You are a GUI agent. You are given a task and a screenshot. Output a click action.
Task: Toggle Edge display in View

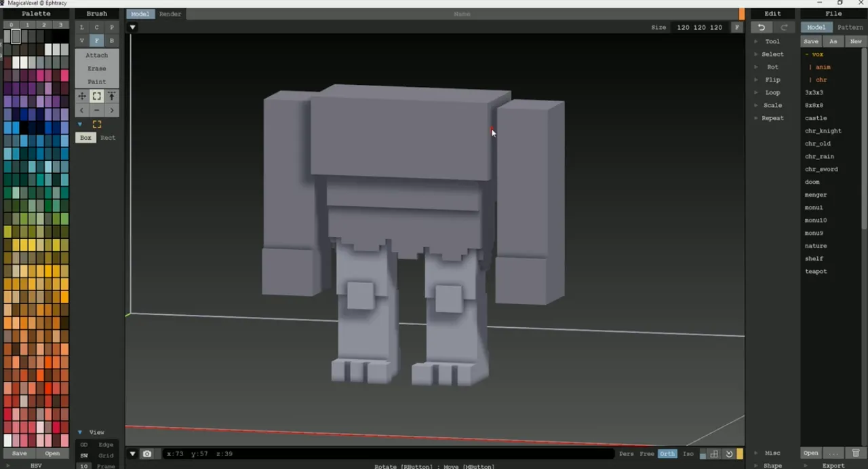pos(106,445)
